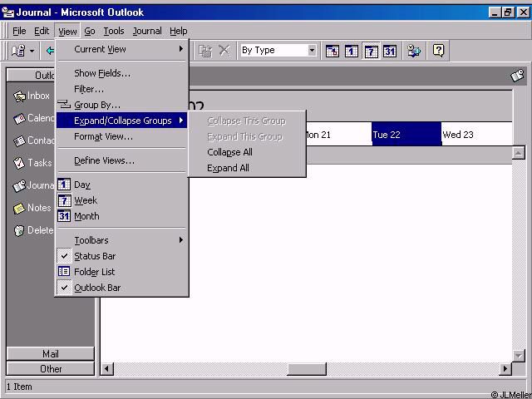
Task: Open Filter from the View menu
Action: pyautogui.click(x=122, y=89)
